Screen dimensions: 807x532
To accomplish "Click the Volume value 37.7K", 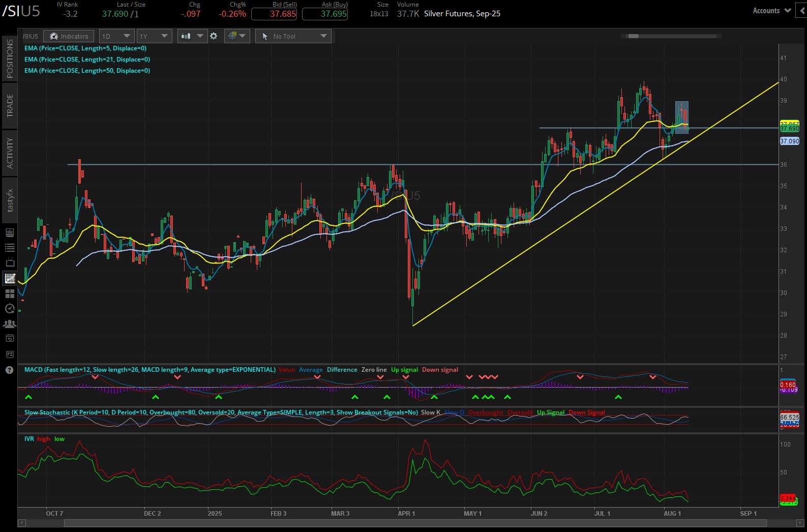I will tap(408, 14).
